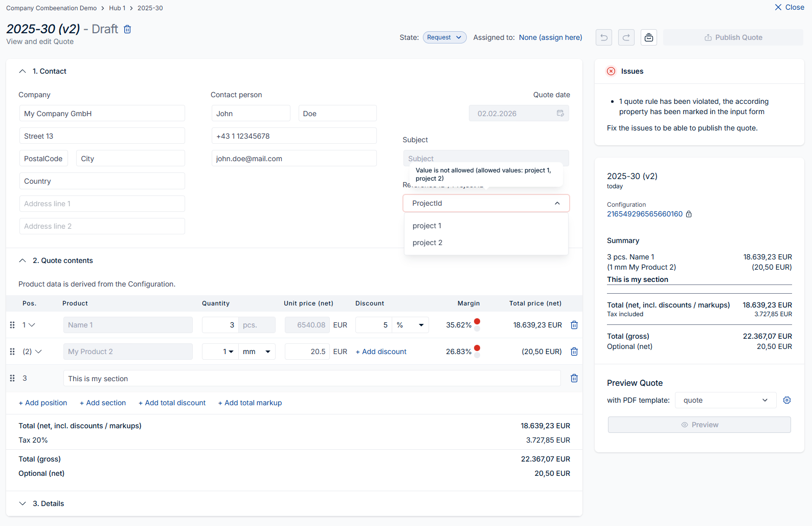Click the print icon button in header
This screenshot has height=526, width=812.
[648, 37]
